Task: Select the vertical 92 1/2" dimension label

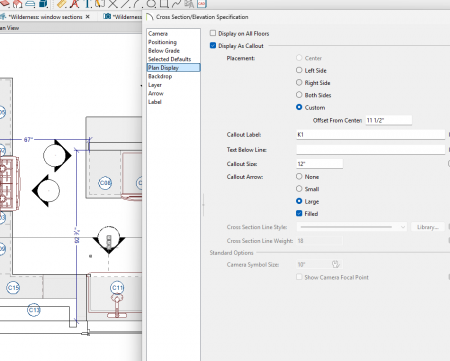Action: coord(77,235)
